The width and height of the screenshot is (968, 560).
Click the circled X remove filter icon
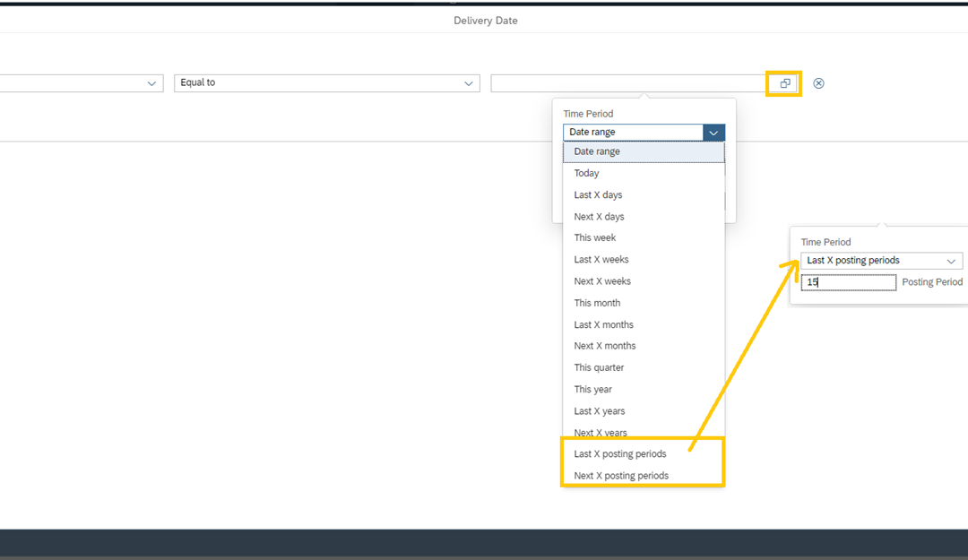click(x=818, y=83)
